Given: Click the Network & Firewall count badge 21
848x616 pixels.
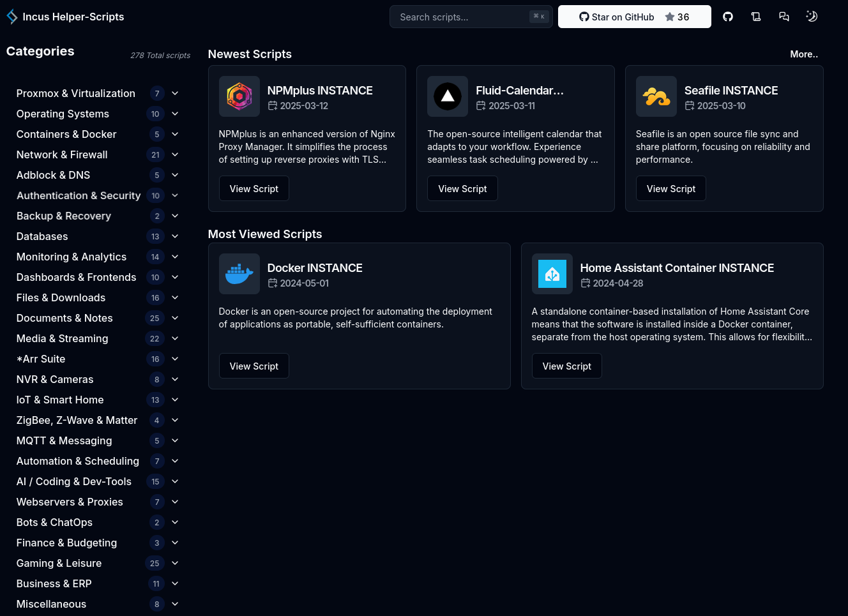Looking at the screenshot, I should [x=155, y=154].
